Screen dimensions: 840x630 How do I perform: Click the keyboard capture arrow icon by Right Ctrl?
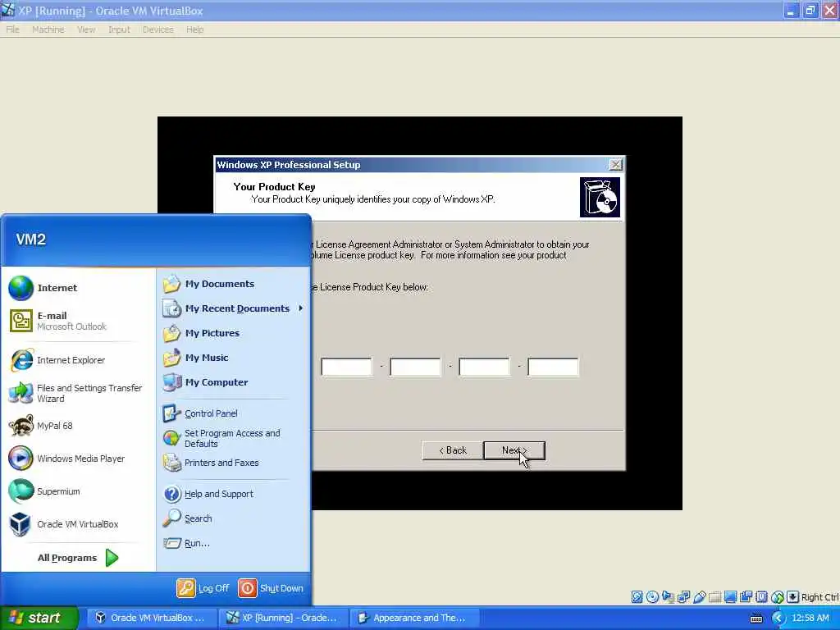(793, 597)
